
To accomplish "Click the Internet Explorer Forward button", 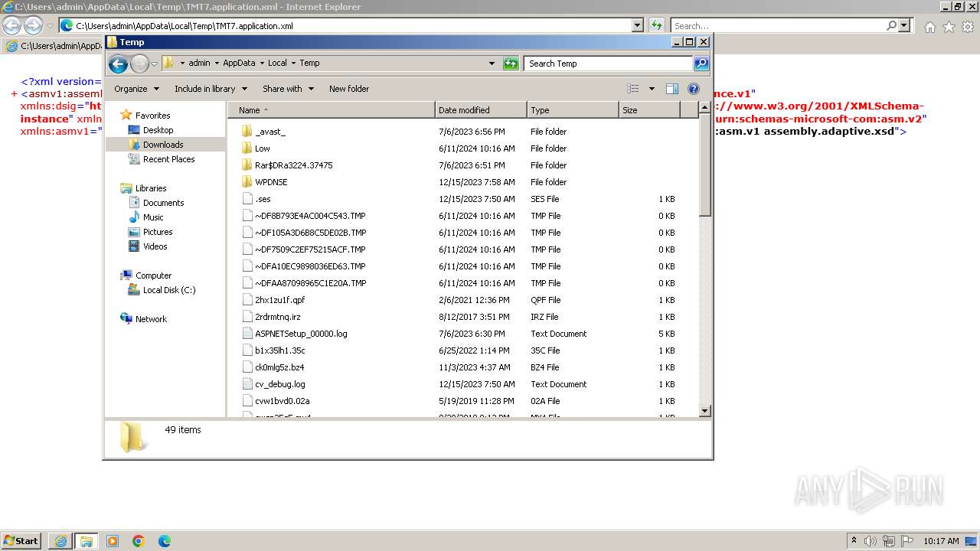I will pyautogui.click(x=33, y=25).
